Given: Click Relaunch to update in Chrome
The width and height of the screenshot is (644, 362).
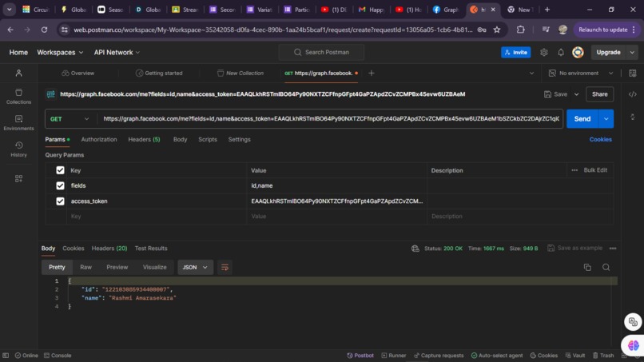Looking at the screenshot, I should 606,30.
